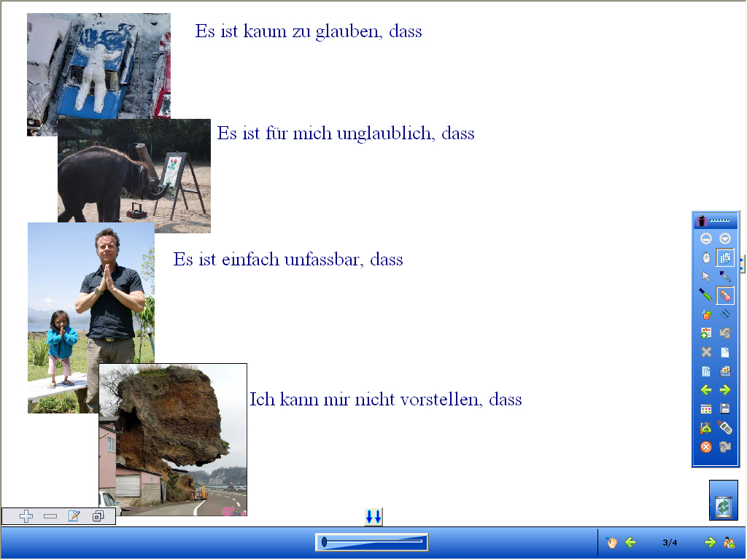The image size is (747, 560).
Task: Click the notepad edit icon
Action: (x=74, y=516)
